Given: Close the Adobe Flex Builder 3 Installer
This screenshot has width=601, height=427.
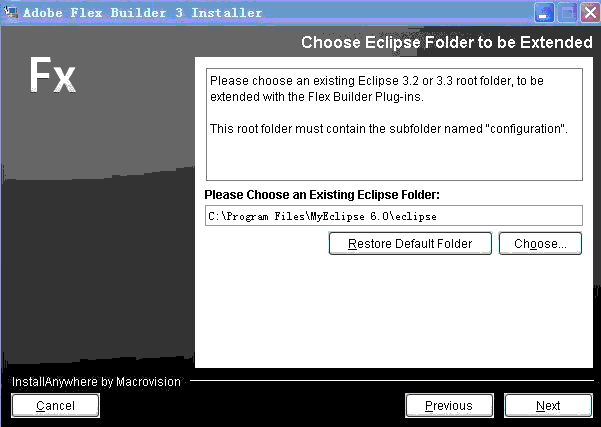Looking at the screenshot, I should tap(590, 13).
